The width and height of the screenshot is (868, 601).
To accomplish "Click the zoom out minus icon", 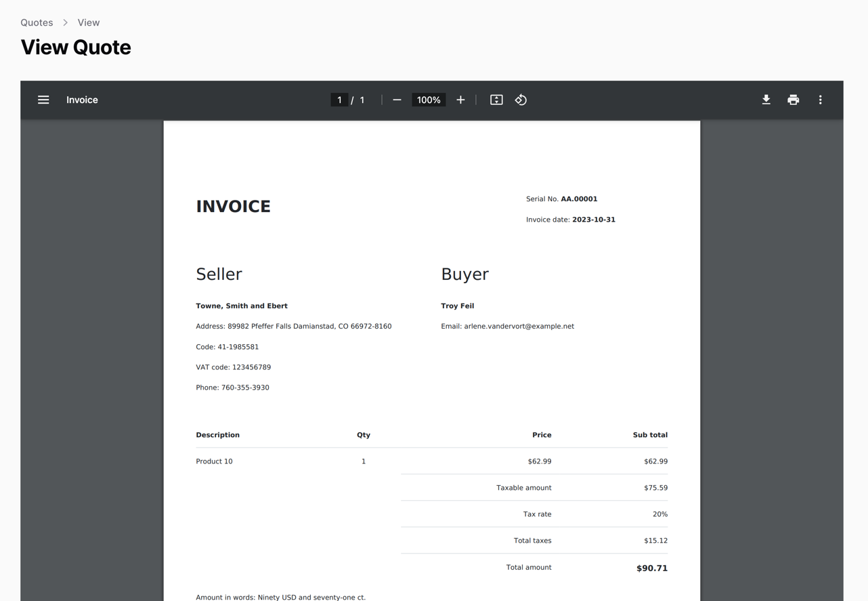I will [397, 100].
